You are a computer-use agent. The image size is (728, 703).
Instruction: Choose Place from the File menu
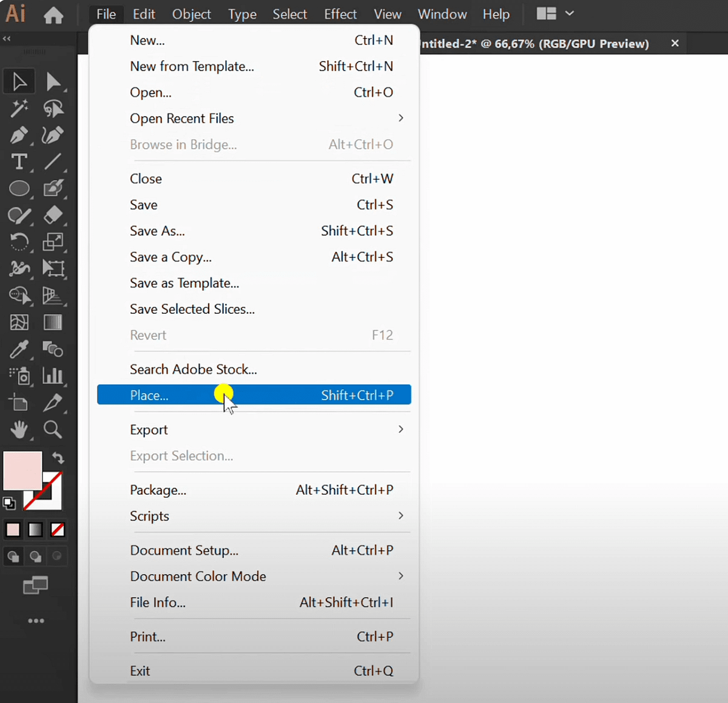pyautogui.click(x=254, y=395)
